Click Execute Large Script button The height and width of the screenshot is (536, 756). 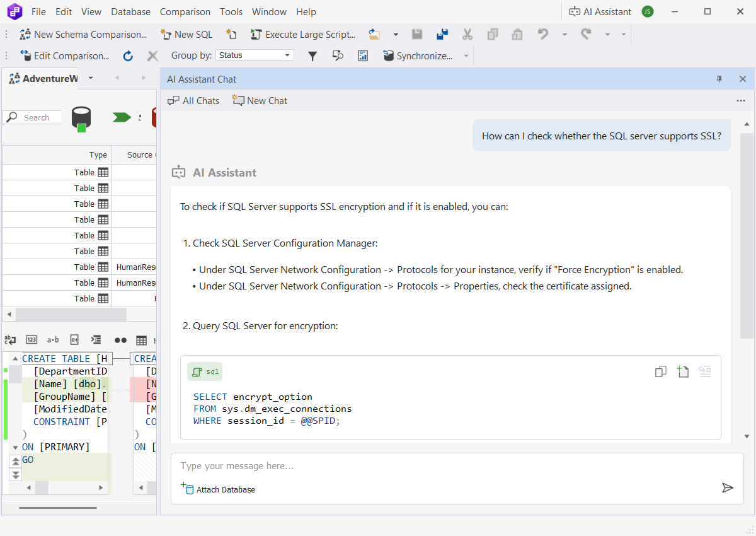point(303,35)
